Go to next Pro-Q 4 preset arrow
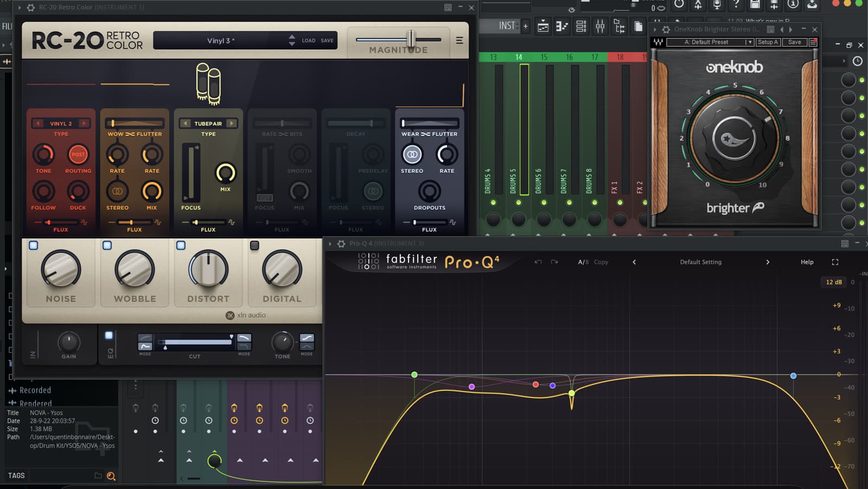The height and width of the screenshot is (489, 868). (768, 262)
